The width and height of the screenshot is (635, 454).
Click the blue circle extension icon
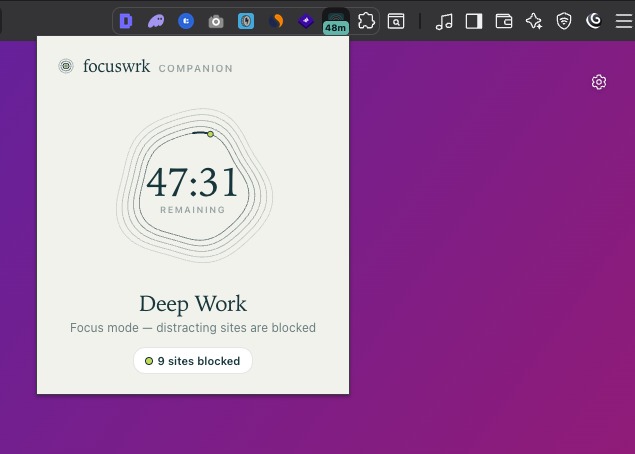[186, 21]
